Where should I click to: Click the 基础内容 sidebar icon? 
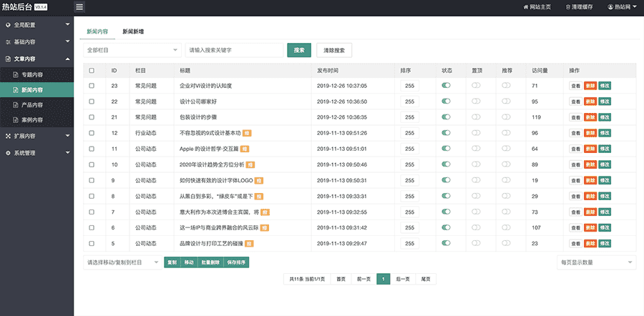pyautogui.click(x=8, y=42)
